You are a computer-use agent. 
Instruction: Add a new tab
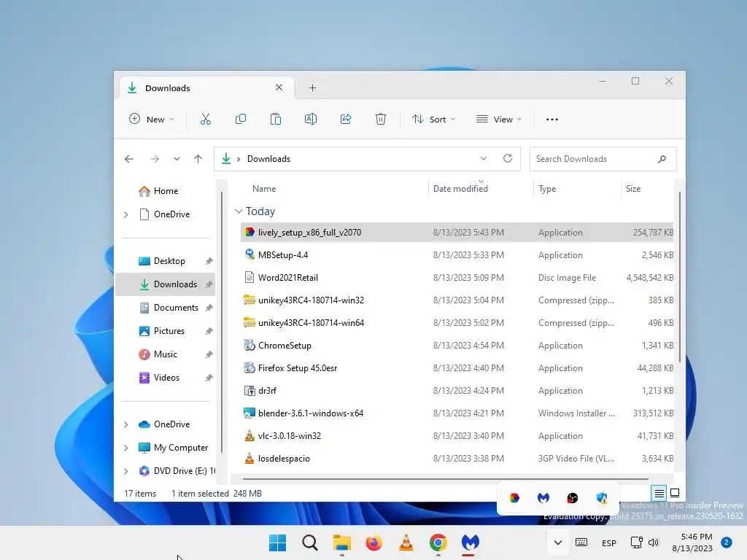pyautogui.click(x=312, y=88)
